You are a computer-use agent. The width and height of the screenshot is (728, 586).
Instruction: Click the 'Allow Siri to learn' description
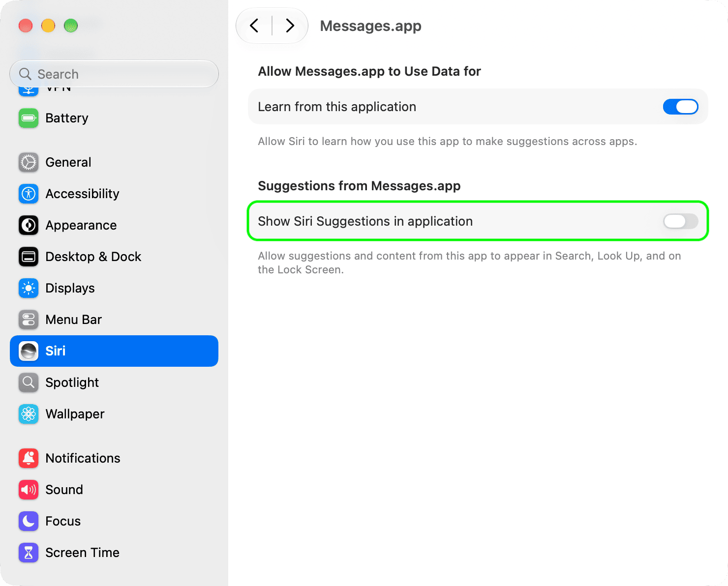448,142
